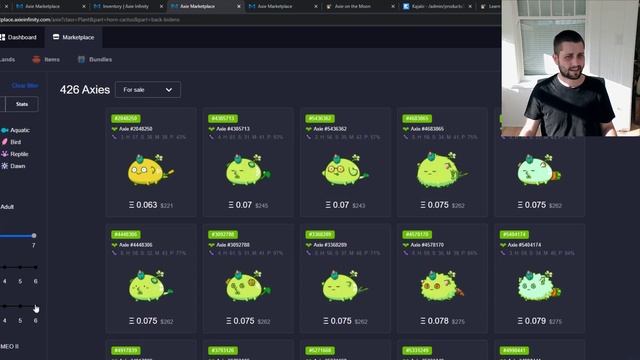The image size is (640, 360).
Task: Open the Axie #2848250 card at 0.063 ETH
Action: [x=151, y=162]
